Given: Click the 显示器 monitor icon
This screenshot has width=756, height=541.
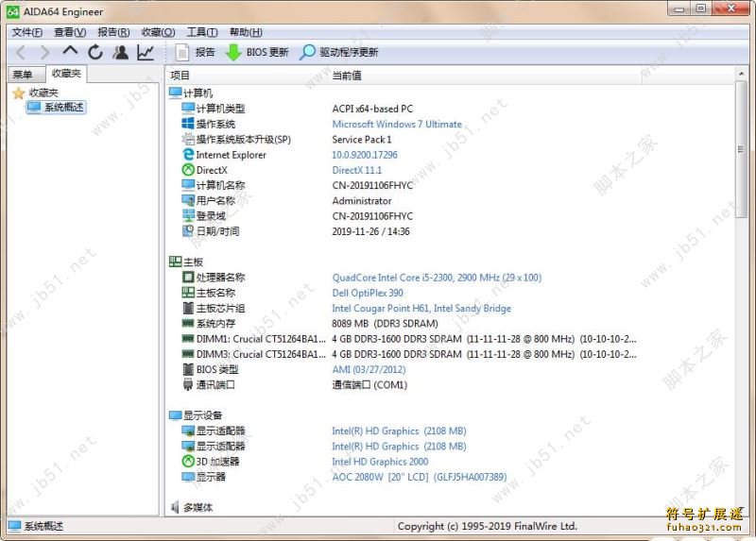Looking at the screenshot, I should 188,477.
